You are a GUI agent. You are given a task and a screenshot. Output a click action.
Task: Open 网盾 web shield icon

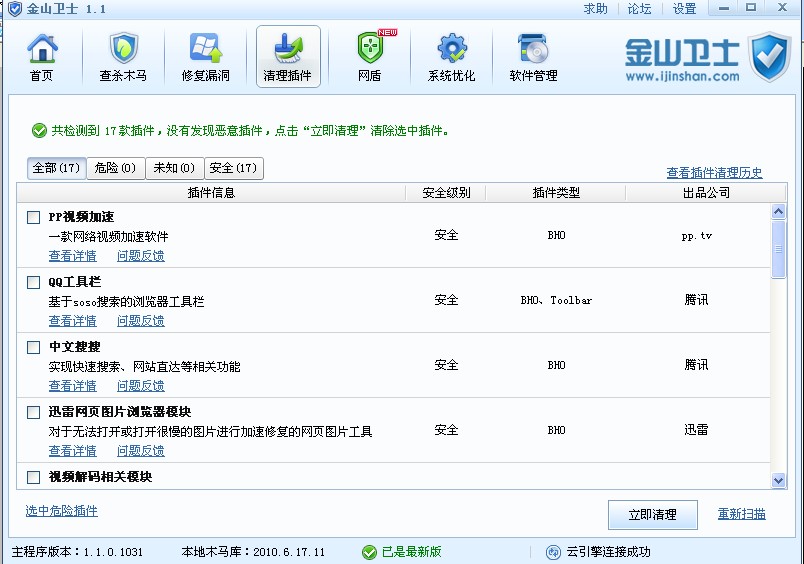370,56
